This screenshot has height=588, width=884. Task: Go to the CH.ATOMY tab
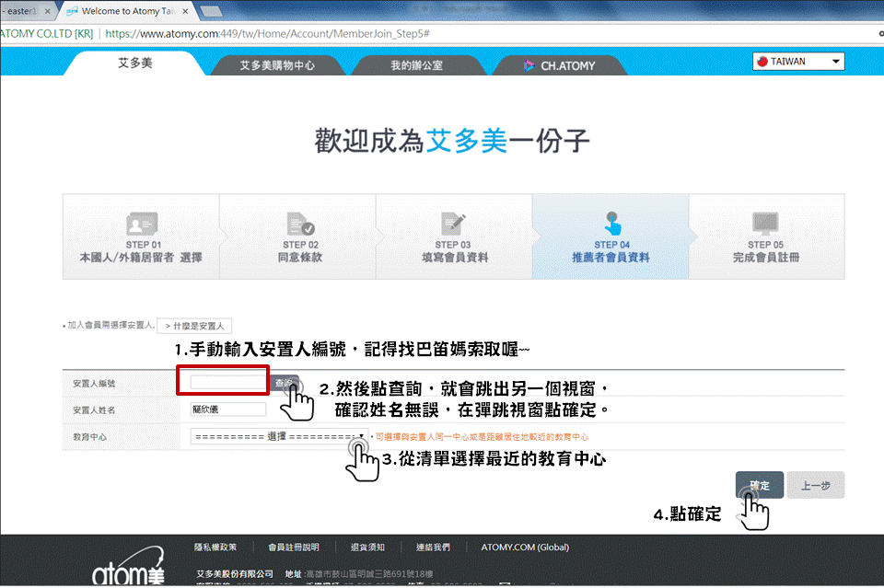(x=560, y=65)
